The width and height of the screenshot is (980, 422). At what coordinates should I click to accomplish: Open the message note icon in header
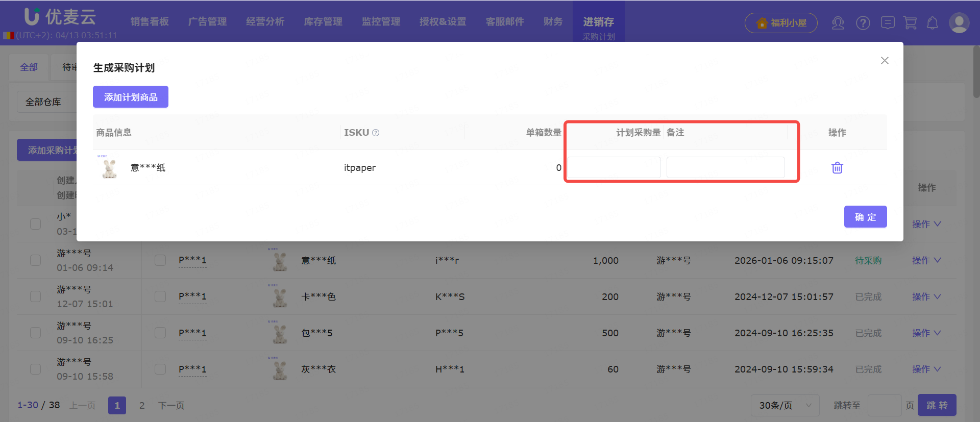click(888, 23)
